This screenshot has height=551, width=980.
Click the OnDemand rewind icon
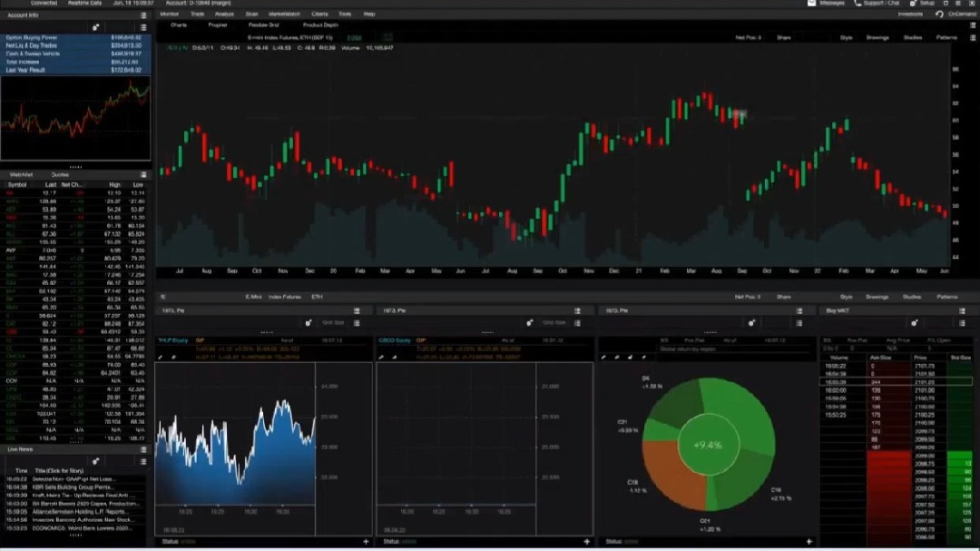[x=939, y=14]
